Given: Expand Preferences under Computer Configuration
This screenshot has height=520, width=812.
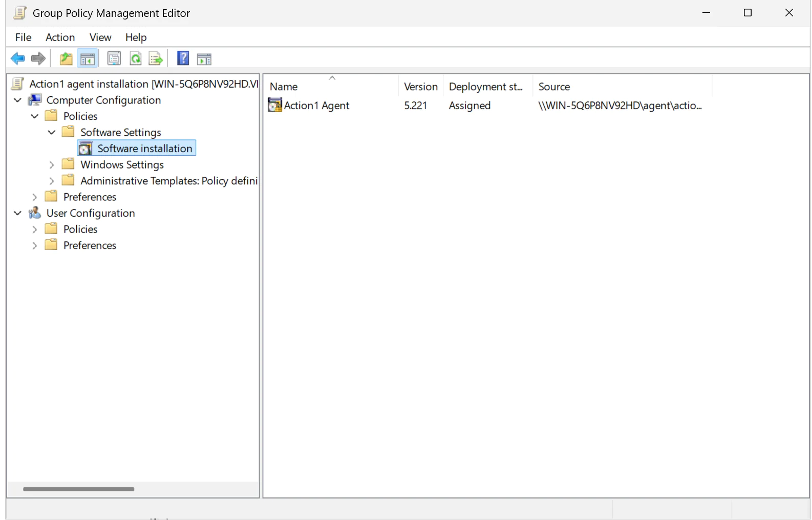Looking at the screenshot, I should pyautogui.click(x=35, y=197).
